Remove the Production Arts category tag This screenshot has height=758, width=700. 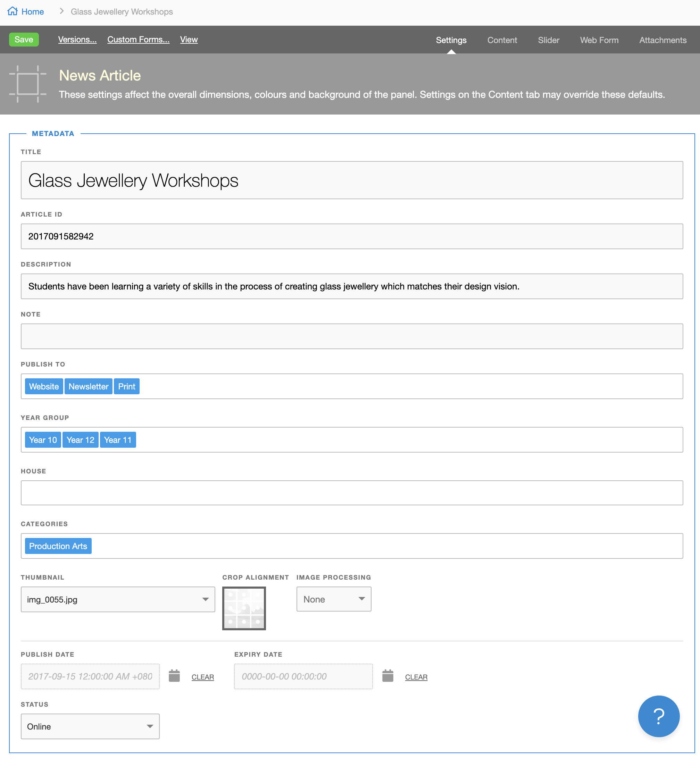pos(58,546)
